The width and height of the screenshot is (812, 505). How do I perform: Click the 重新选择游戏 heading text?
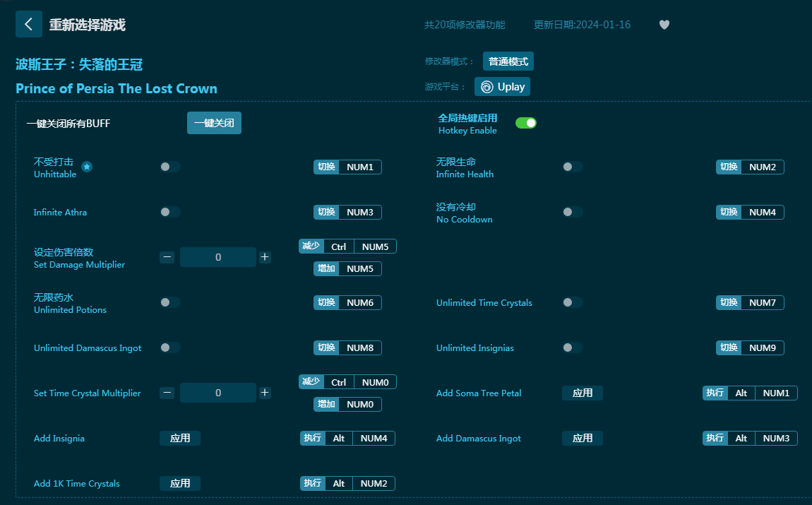click(x=88, y=24)
